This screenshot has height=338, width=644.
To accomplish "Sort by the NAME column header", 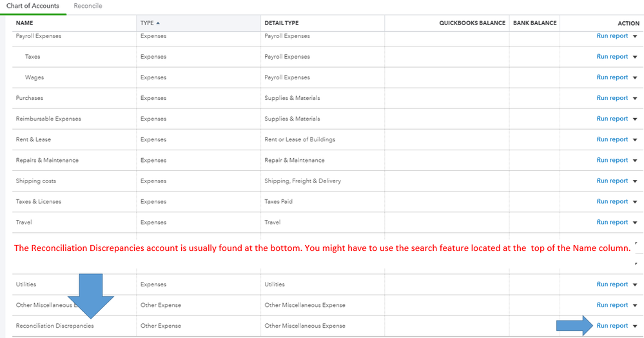I will click(24, 23).
